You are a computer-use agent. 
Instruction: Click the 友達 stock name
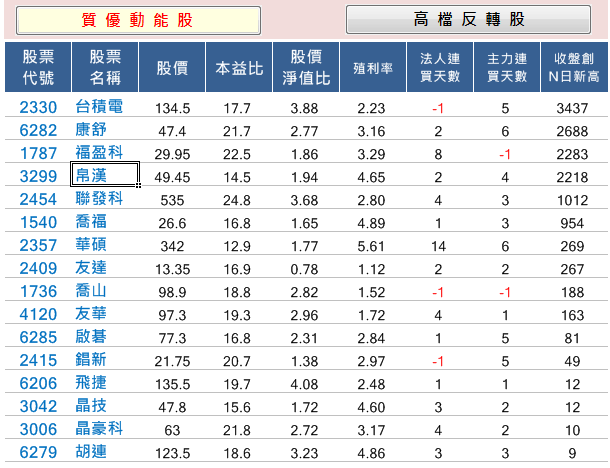pos(91,267)
